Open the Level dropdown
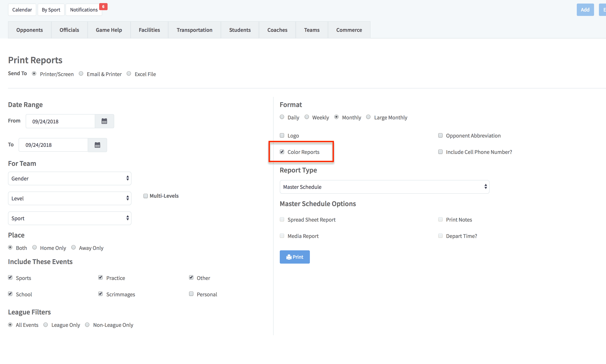 tap(70, 198)
